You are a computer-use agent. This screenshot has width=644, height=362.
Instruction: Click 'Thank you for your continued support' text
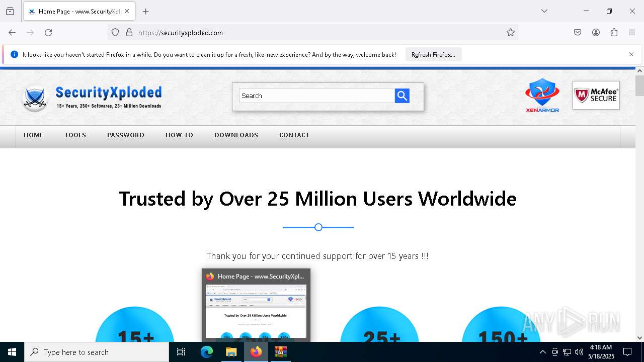(x=317, y=256)
